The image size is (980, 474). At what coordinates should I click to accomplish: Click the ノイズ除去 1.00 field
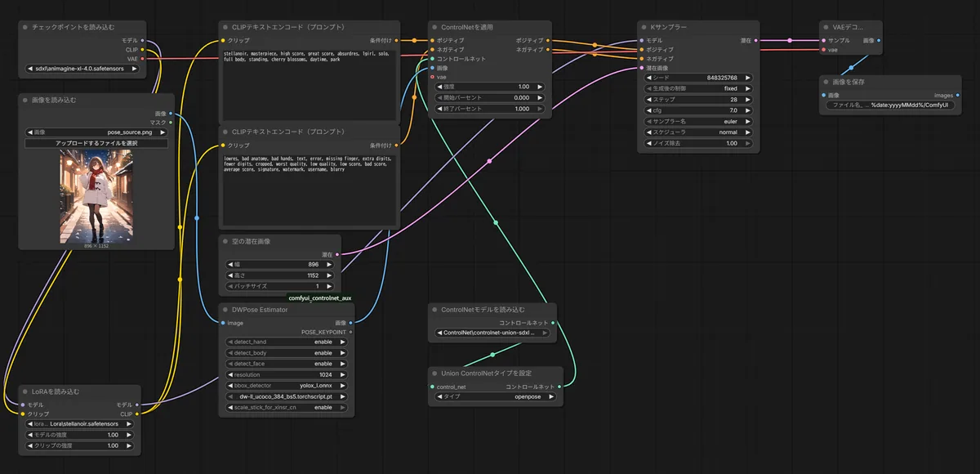pos(698,143)
